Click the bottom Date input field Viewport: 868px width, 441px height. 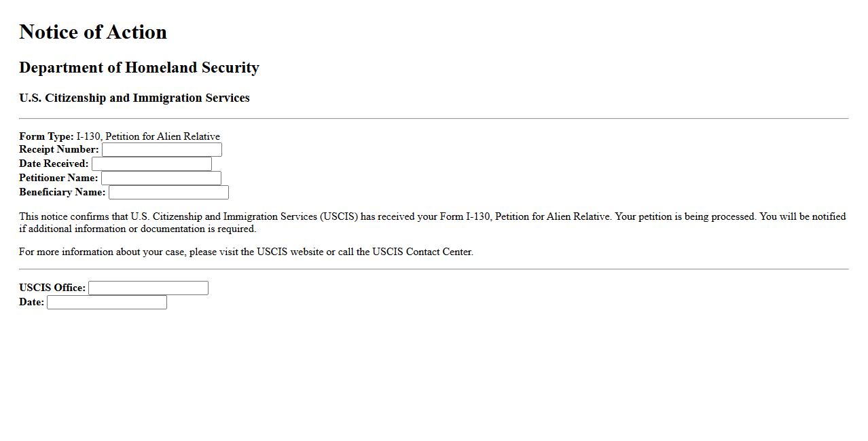(107, 303)
